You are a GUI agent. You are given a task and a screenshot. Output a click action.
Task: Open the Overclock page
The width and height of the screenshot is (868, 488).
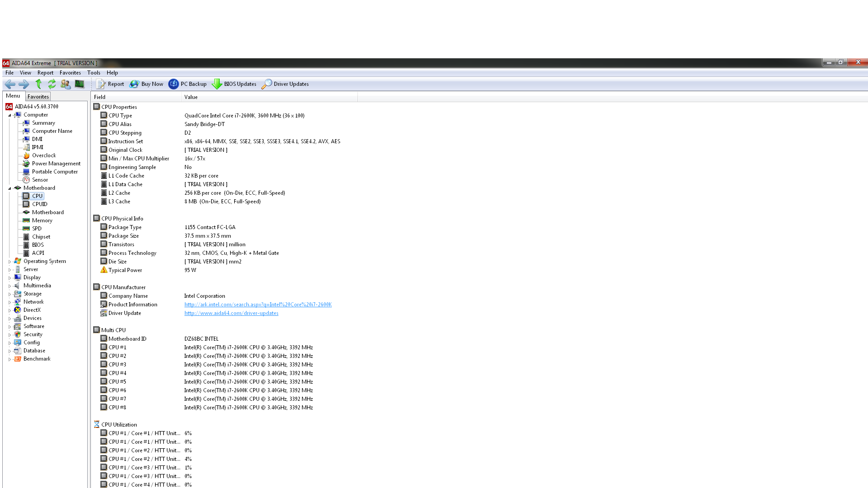44,155
